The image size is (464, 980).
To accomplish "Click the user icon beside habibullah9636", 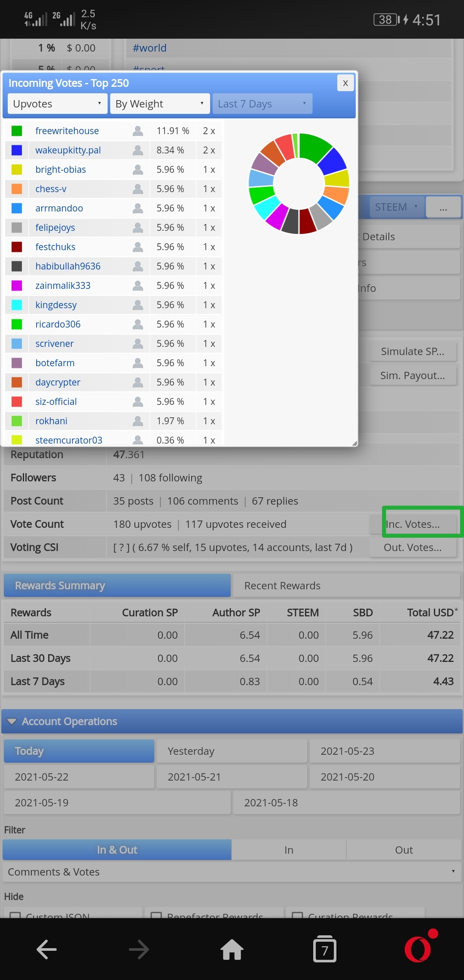I will coord(138,266).
